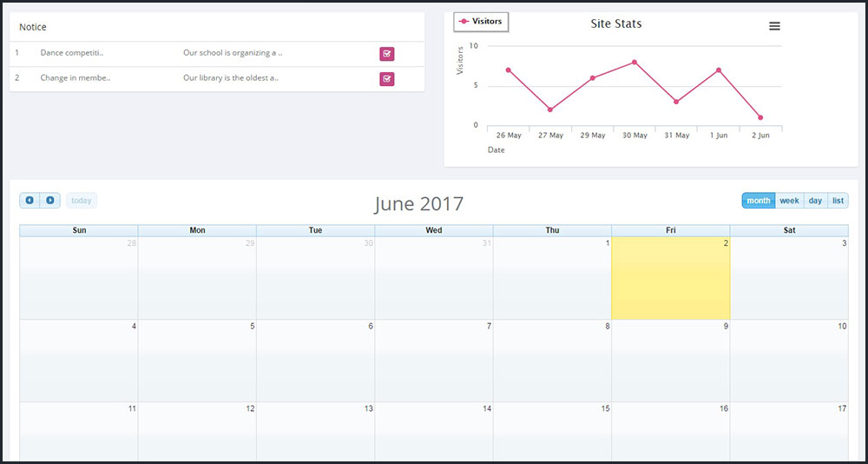Screen dimensions: 868x464
Task: Click calendar day number 8
Action: [x=608, y=327]
